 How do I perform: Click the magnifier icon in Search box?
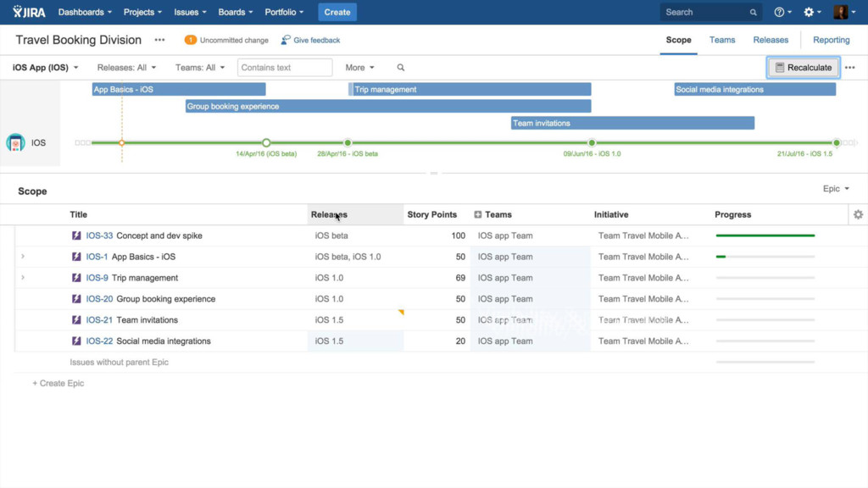(753, 12)
